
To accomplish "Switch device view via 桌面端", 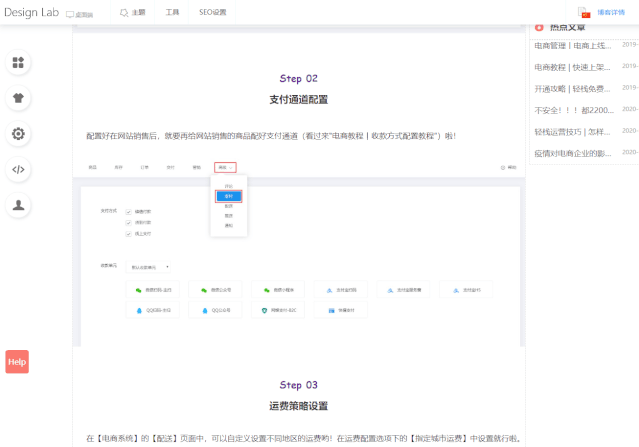I will tap(79, 15).
